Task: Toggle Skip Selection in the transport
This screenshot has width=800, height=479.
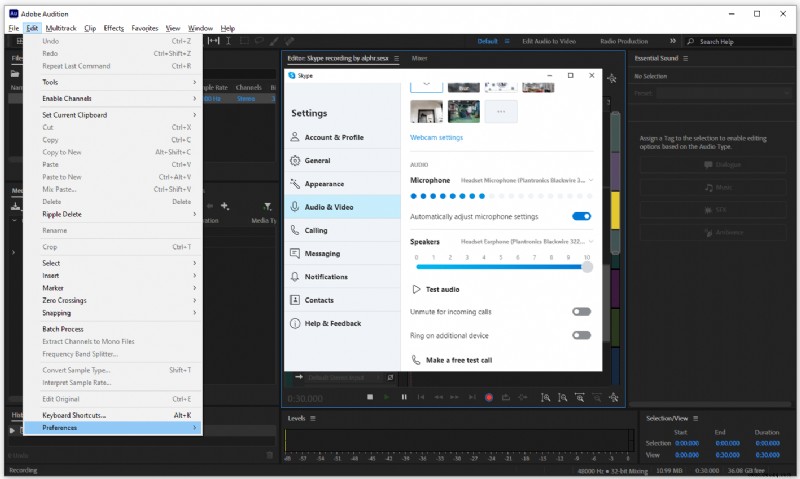Action: (523, 397)
